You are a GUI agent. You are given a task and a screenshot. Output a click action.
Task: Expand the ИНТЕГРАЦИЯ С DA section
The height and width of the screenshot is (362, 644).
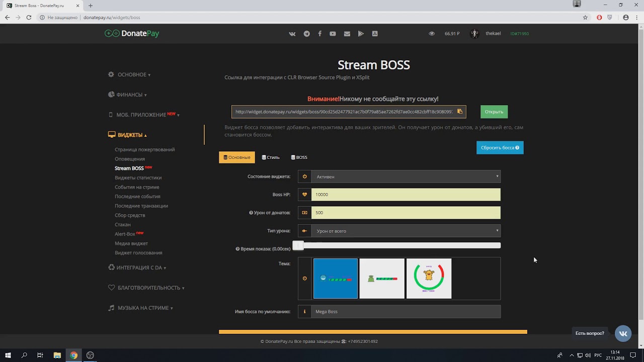click(137, 267)
